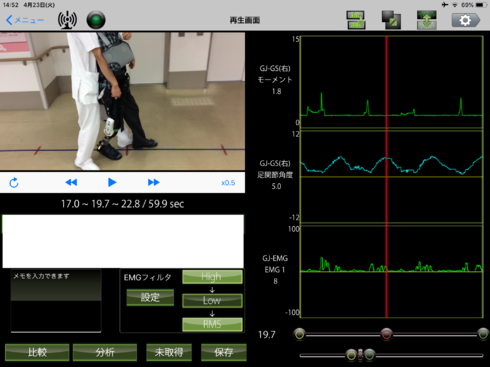Tap the gait video preview

(x=122, y=101)
